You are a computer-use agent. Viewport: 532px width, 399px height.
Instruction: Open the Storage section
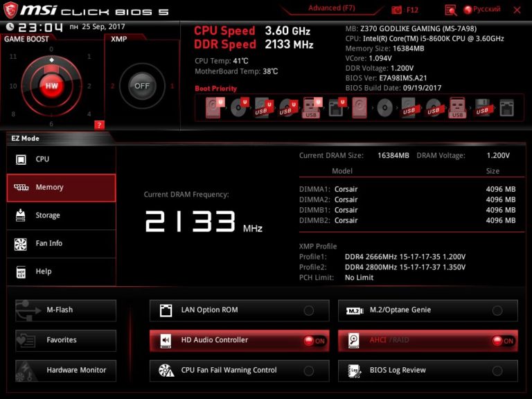coord(62,215)
